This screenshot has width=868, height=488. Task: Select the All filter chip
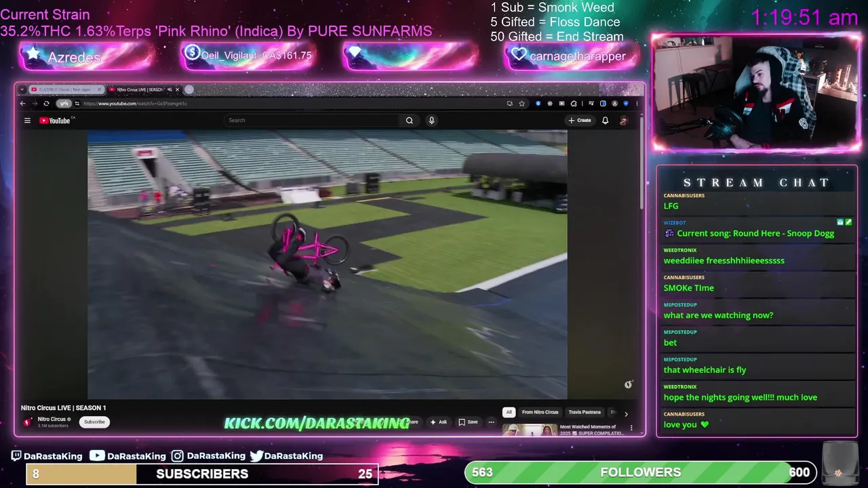coord(509,412)
